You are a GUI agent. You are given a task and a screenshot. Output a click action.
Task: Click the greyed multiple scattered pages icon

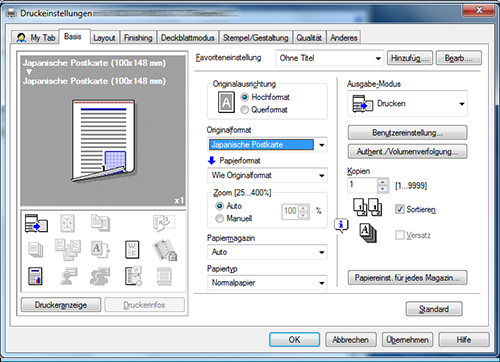coord(68,249)
